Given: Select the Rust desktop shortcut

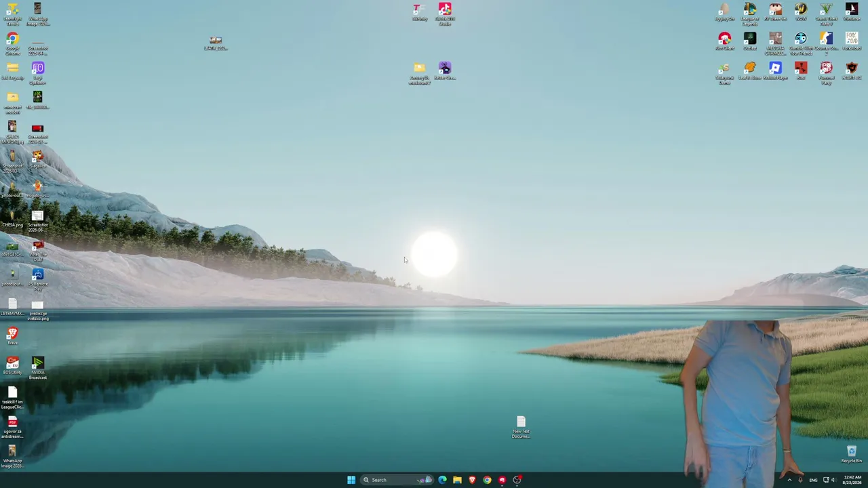Looking at the screenshot, I should pos(801,71).
